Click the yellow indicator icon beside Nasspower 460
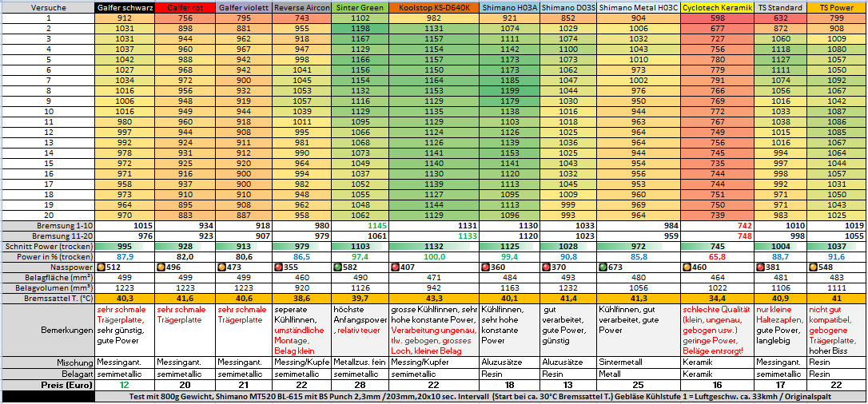This screenshot has height=404, width=868. click(687, 268)
